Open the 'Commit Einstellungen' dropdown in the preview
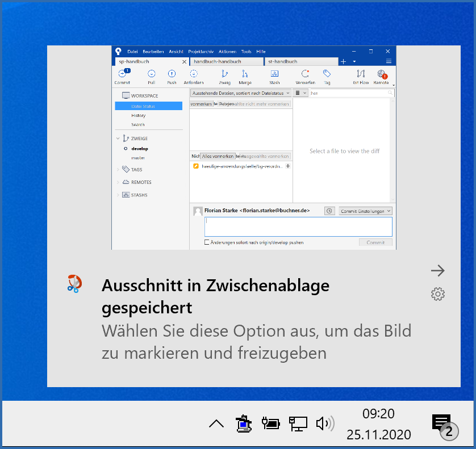476x449 pixels. (x=366, y=211)
